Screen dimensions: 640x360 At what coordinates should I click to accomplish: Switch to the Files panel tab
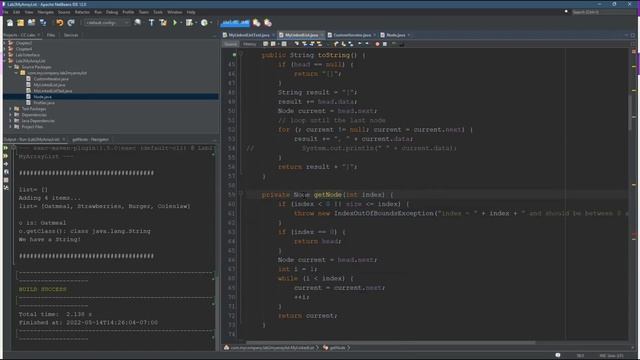coord(51,35)
